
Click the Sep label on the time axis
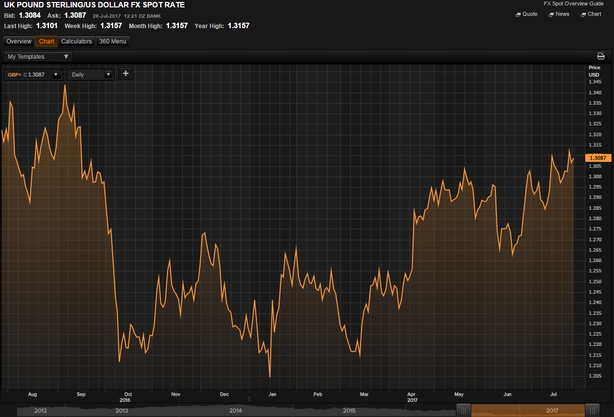click(x=81, y=394)
